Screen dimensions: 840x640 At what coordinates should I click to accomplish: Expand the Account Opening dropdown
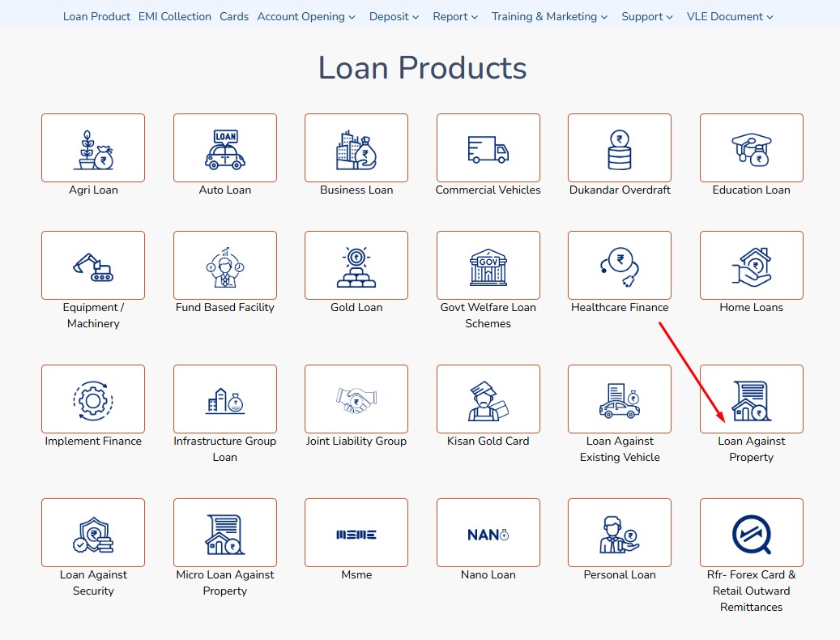coord(306,16)
